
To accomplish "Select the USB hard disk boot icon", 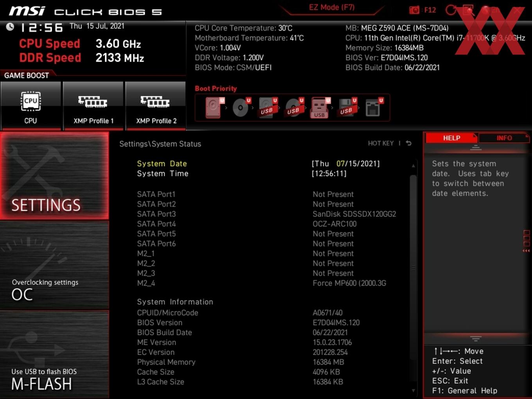I will pyautogui.click(x=268, y=107).
